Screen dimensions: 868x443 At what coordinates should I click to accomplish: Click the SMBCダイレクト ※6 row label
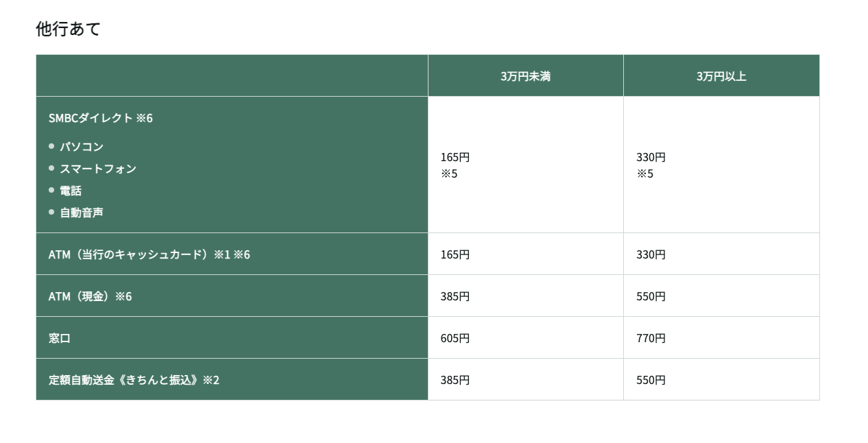tap(101, 118)
